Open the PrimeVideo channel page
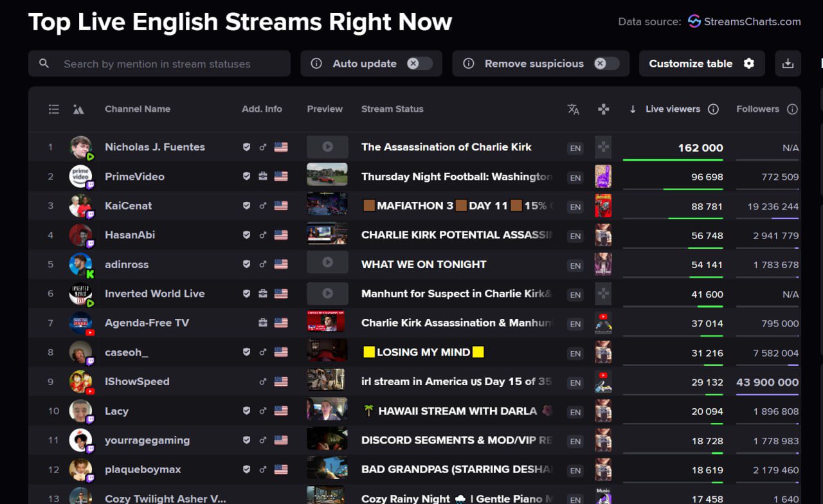This screenshot has height=504, width=823. [x=134, y=177]
